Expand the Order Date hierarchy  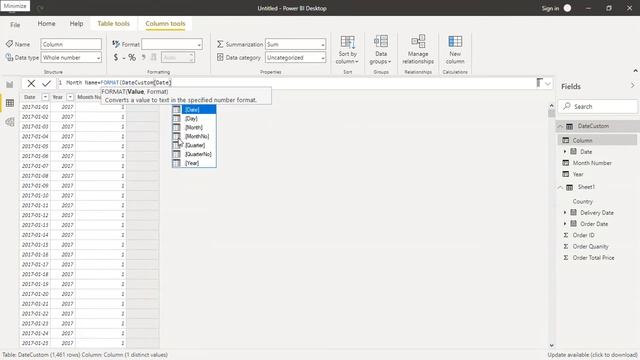click(x=565, y=224)
